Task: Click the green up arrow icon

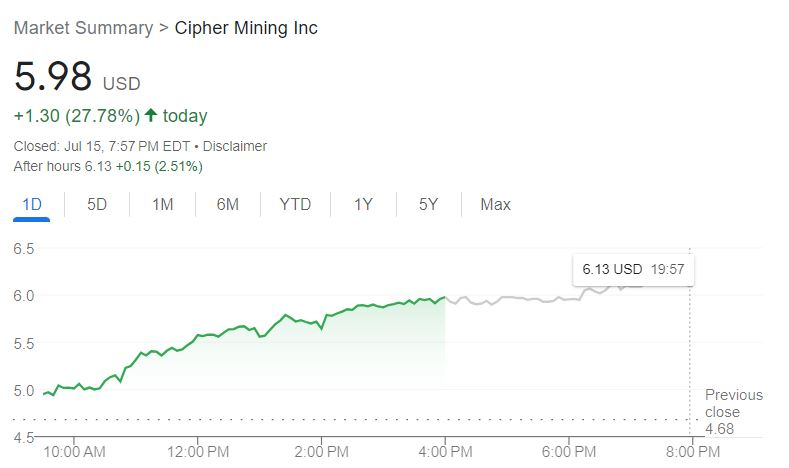Action: [151, 116]
